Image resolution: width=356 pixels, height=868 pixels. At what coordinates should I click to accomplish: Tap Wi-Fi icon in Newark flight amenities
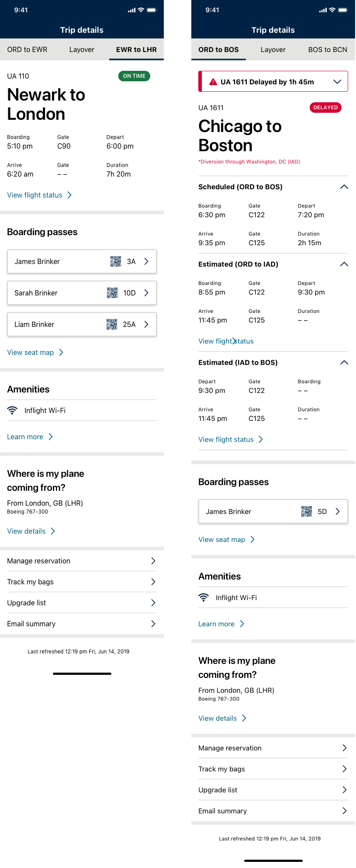[x=12, y=410]
